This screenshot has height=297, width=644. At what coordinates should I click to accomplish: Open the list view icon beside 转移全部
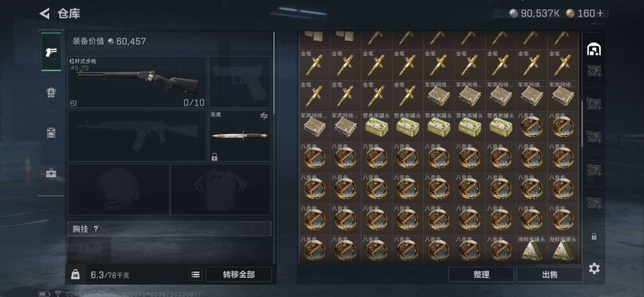point(196,274)
